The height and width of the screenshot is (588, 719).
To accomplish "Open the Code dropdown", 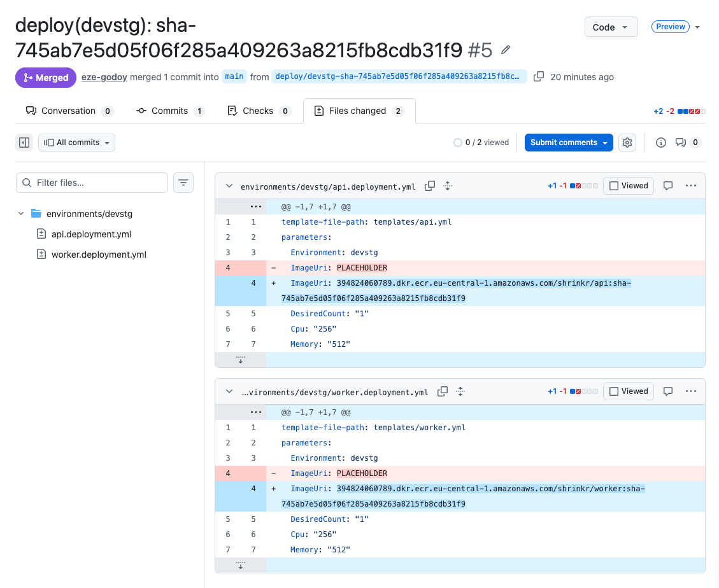I will coord(610,27).
